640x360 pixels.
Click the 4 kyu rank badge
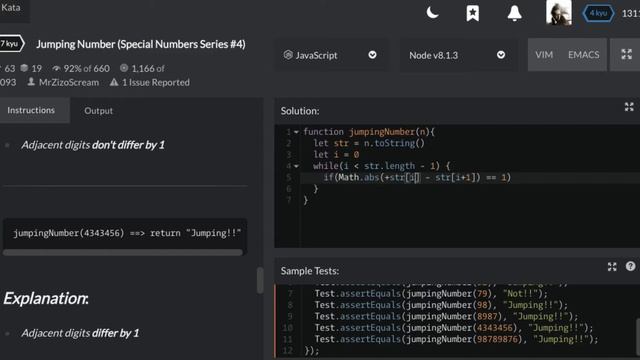598,13
